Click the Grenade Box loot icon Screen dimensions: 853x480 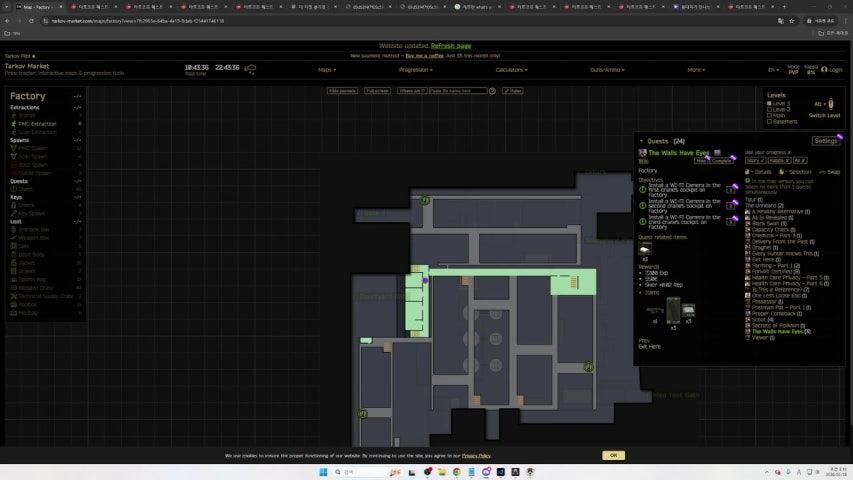14,230
